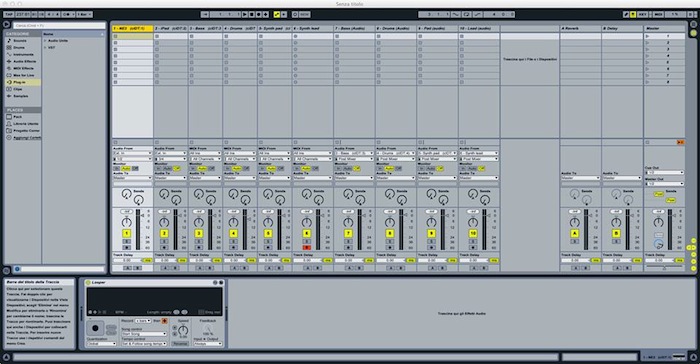
Task: Disarm the red record arm on track 6
Action: [306, 247]
